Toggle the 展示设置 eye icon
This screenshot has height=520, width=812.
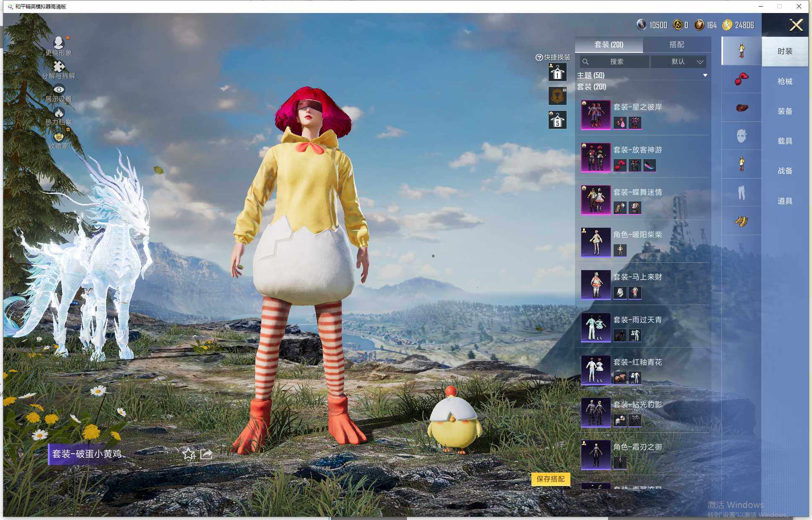click(x=59, y=89)
